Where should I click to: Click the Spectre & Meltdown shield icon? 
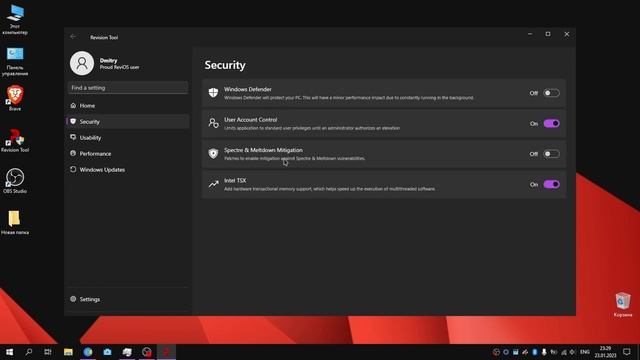pyautogui.click(x=213, y=153)
